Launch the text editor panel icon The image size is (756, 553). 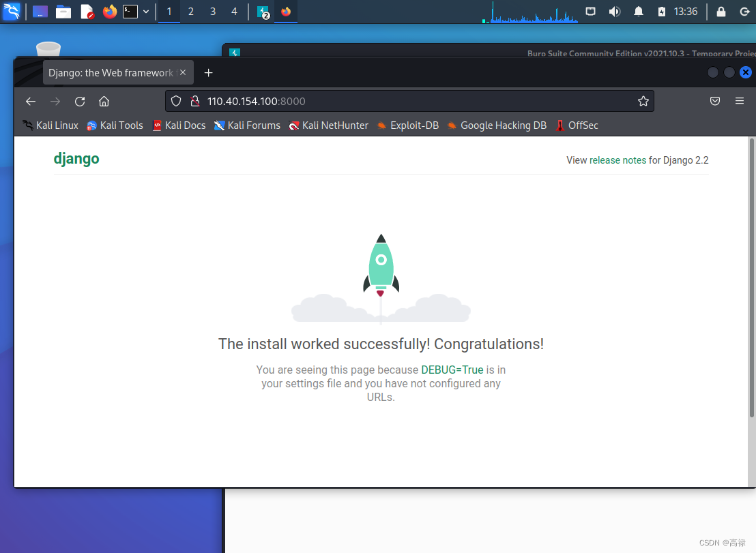tap(87, 12)
